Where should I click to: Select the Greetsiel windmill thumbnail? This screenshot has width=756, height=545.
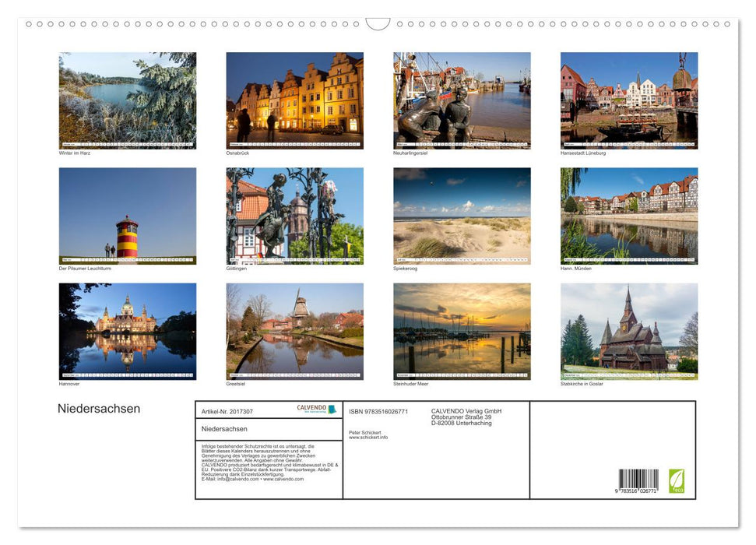tap(294, 331)
